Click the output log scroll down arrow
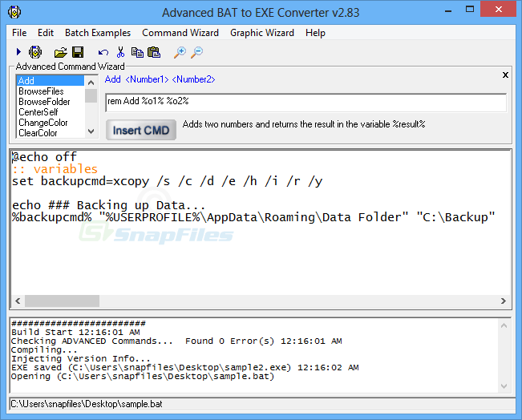Image resolution: width=522 pixels, height=420 pixels. tap(504, 386)
